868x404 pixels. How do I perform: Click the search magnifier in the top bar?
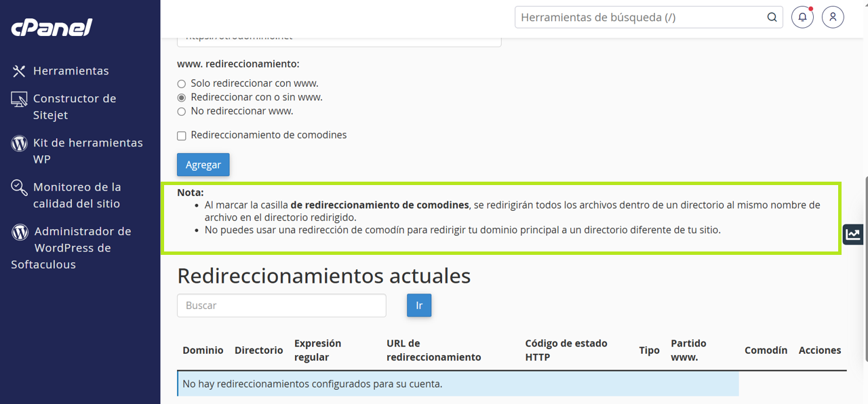(772, 18)
